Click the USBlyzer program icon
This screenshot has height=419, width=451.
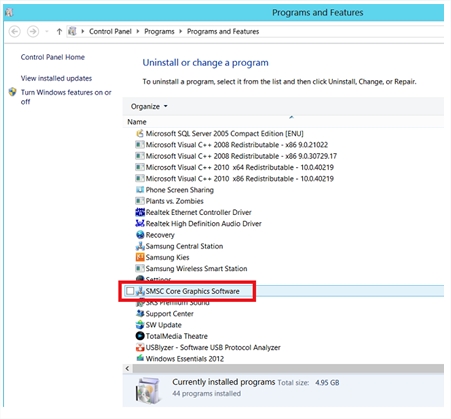coord(140,347)
